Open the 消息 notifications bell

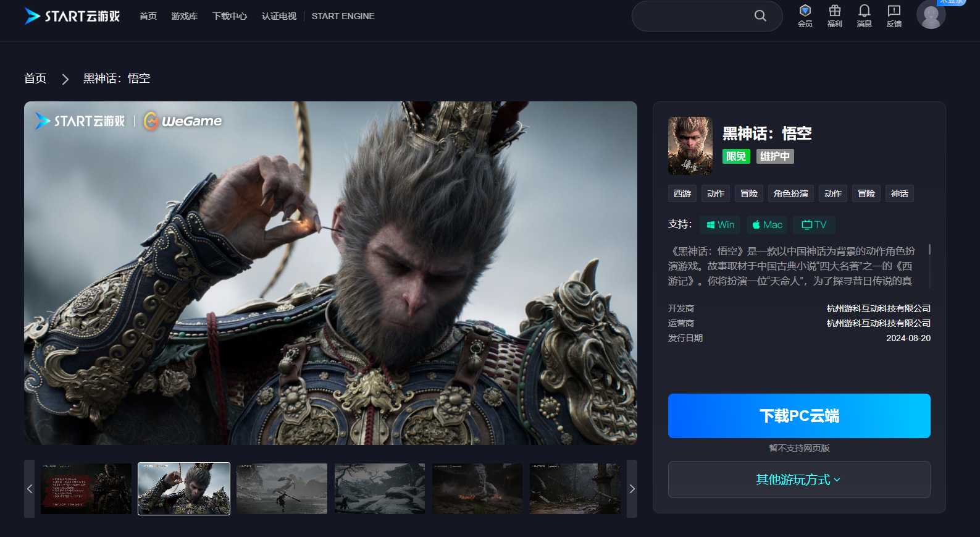pyautogui.click(x=864, y=16)
